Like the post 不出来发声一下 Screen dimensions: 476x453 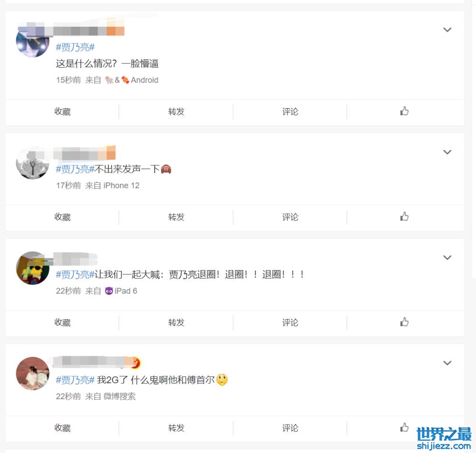pyautogui.click(x=404, y=217)
